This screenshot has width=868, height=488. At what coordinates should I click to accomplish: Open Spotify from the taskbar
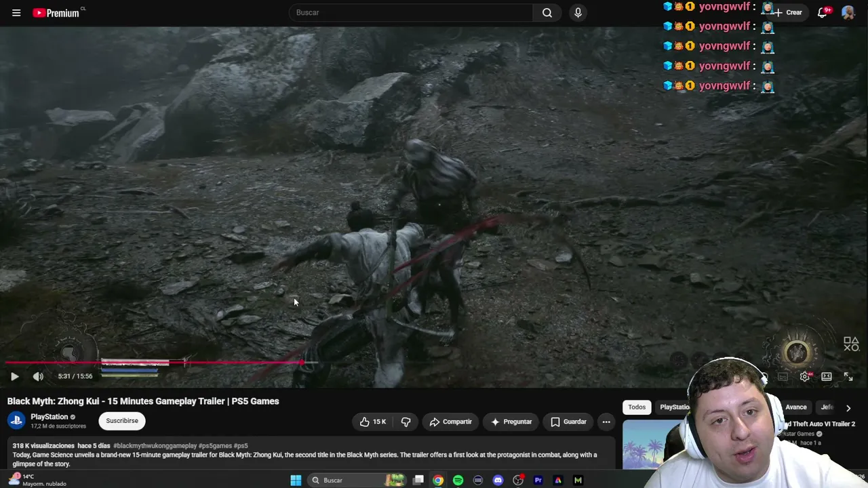click(458, 481)
